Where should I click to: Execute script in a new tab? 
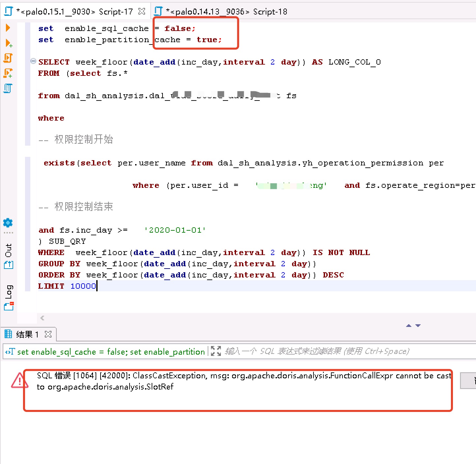click(8, 73)
